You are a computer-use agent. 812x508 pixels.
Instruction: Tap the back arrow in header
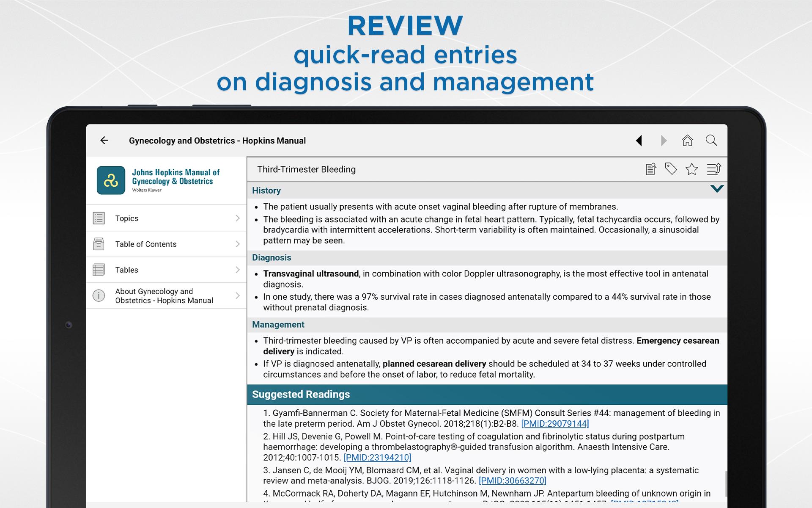tap(104, 141)
